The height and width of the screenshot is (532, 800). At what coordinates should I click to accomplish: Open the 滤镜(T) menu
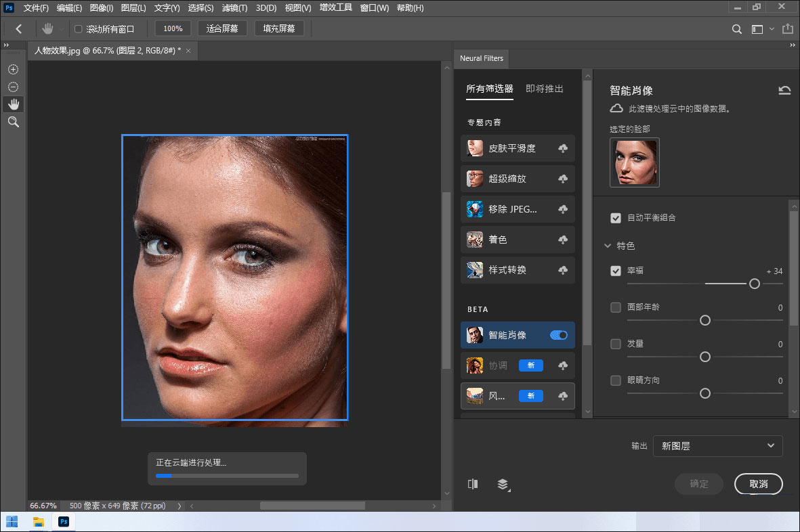click(234, 8)
